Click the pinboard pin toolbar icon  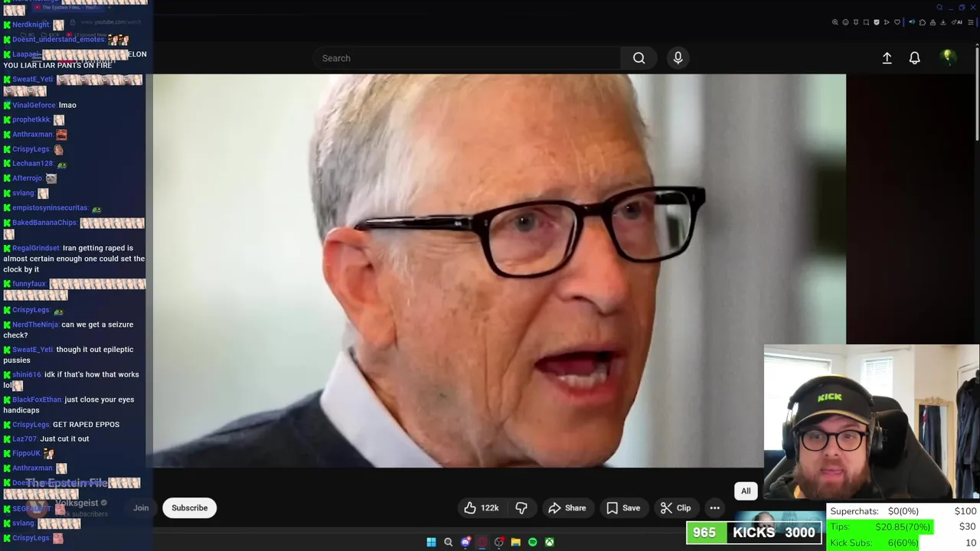pos(856,22)
